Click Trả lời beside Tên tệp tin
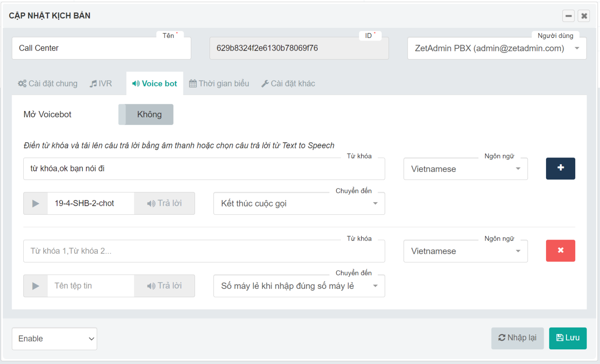The height and width of the screenshot is (364, 600). pos(164,286)
